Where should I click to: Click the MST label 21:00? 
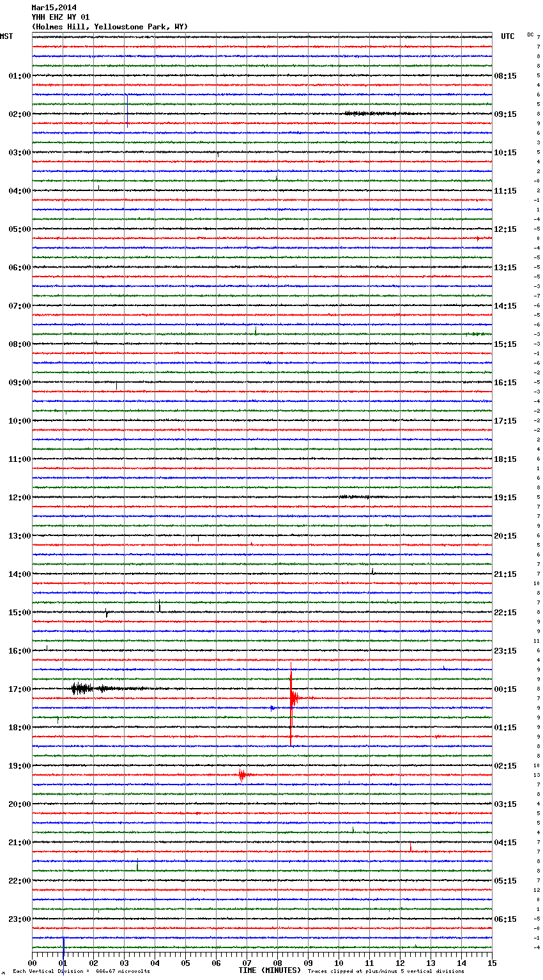(x=20, y=843)
